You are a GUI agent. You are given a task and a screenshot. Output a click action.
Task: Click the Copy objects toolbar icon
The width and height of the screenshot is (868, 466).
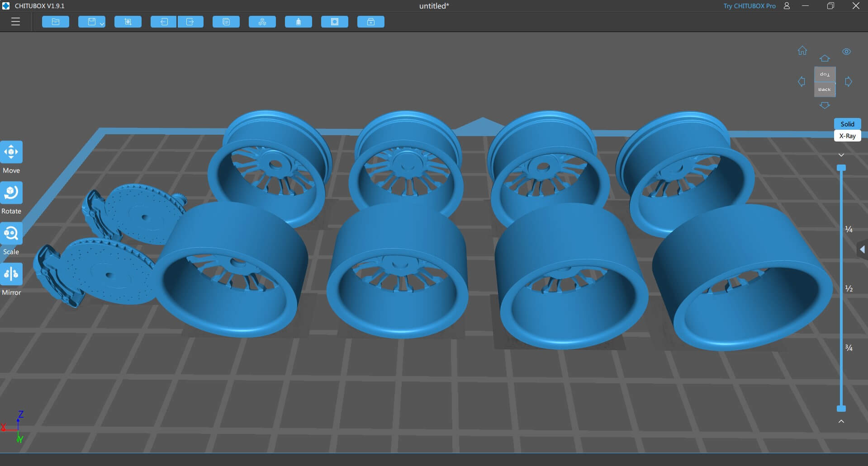click(226, 22)
